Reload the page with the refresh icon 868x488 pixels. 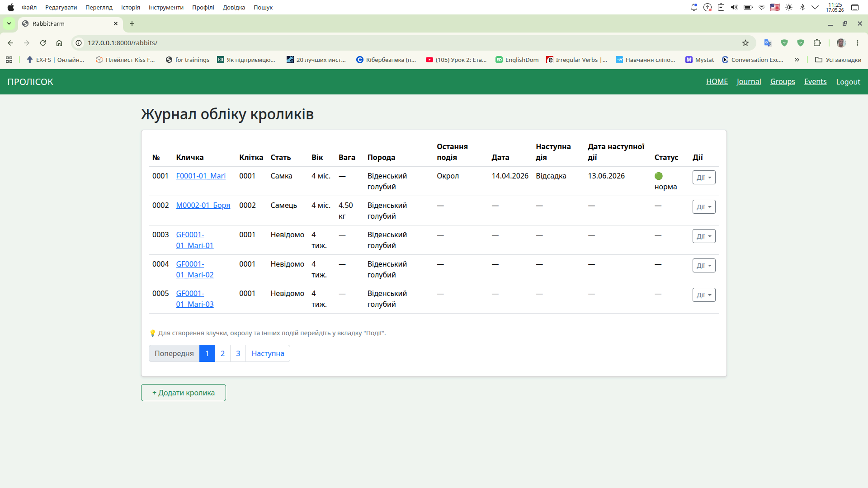[x=43, y=43]
